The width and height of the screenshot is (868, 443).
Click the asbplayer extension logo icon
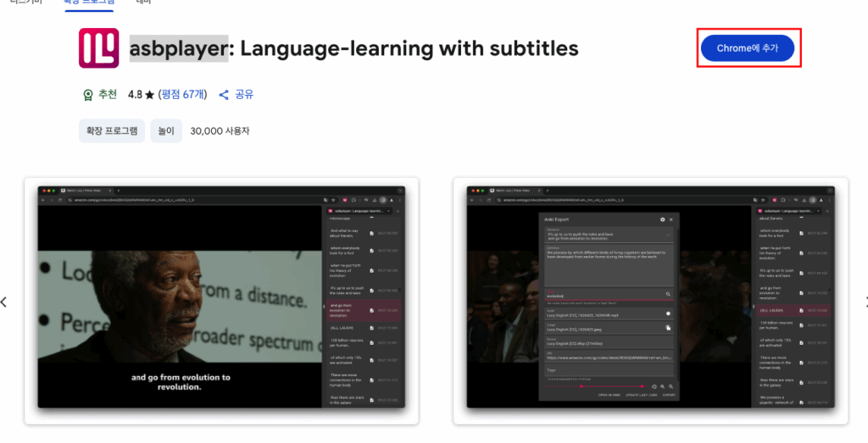coord(98,48)
